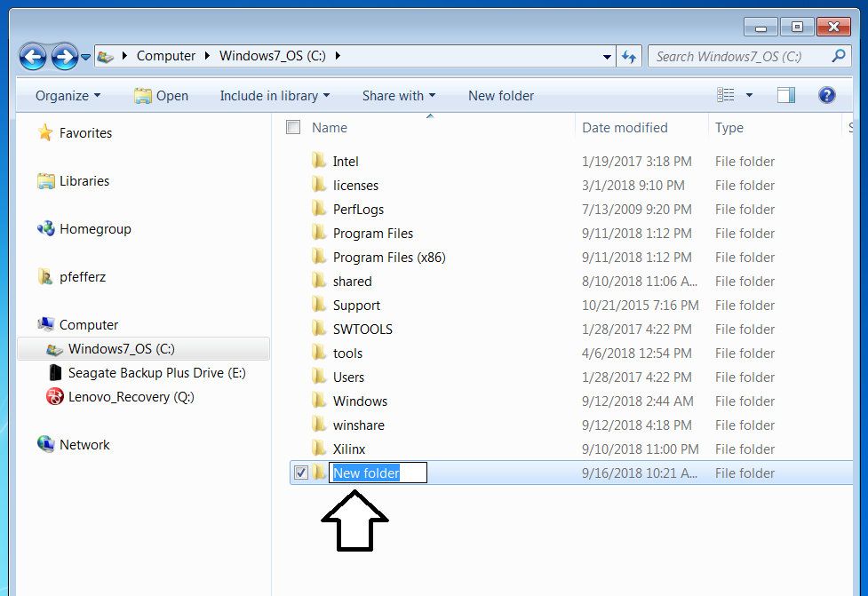Open the address bar history dropdown
868x596 pixels.
(x=607, y=57)
